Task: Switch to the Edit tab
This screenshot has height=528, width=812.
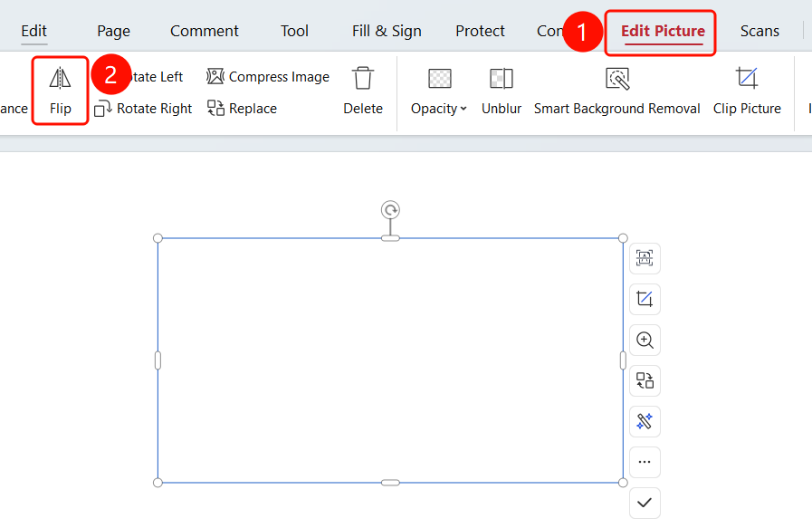Action: pyautogui.click(x=34, y=31)
